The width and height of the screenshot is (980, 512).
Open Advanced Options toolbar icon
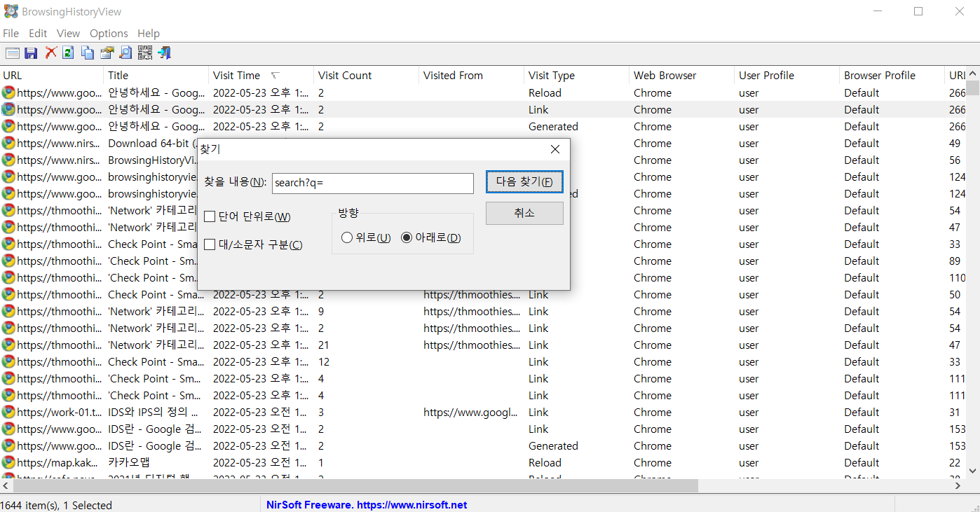tap(13, 53)
